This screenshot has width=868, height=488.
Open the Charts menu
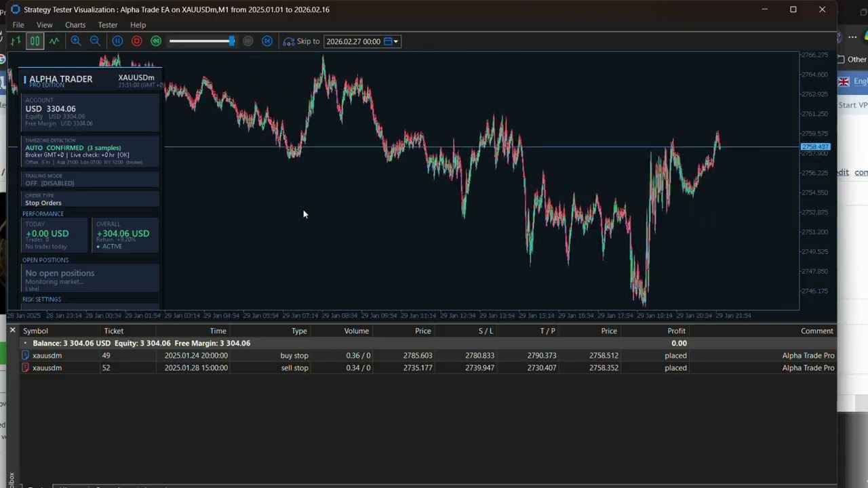75,25
